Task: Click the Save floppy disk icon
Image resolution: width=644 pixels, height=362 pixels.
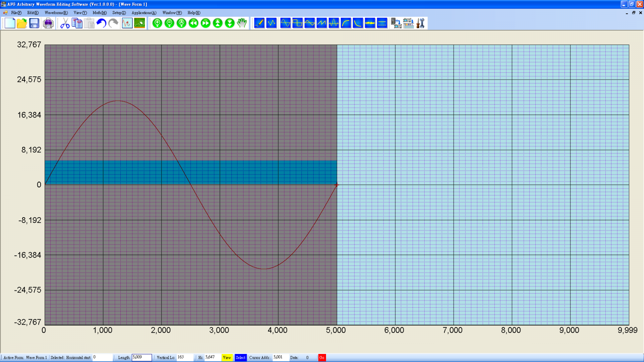Action: click(x=34, y=23)
